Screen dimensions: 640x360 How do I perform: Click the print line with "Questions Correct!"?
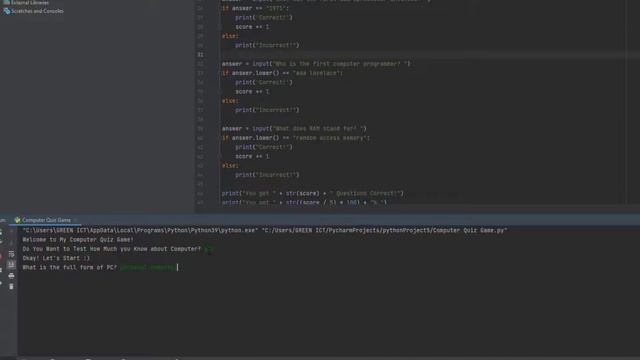tap(313, 193)
